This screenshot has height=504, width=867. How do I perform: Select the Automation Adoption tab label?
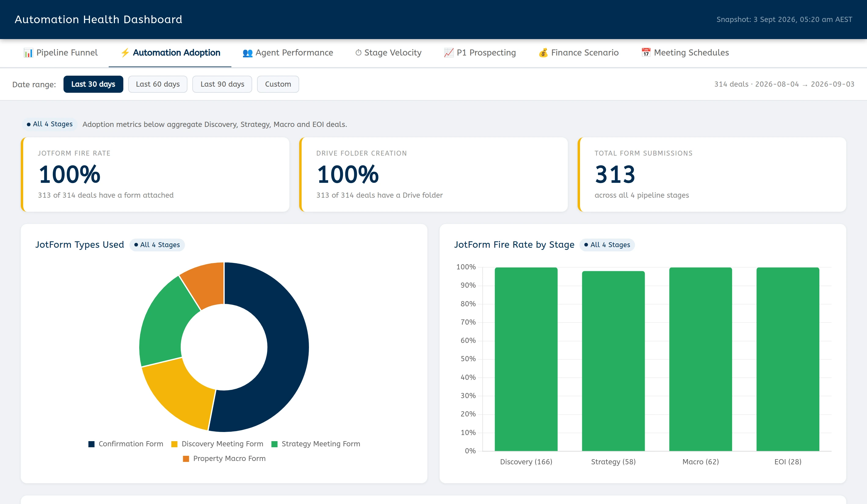click(176, 52)
